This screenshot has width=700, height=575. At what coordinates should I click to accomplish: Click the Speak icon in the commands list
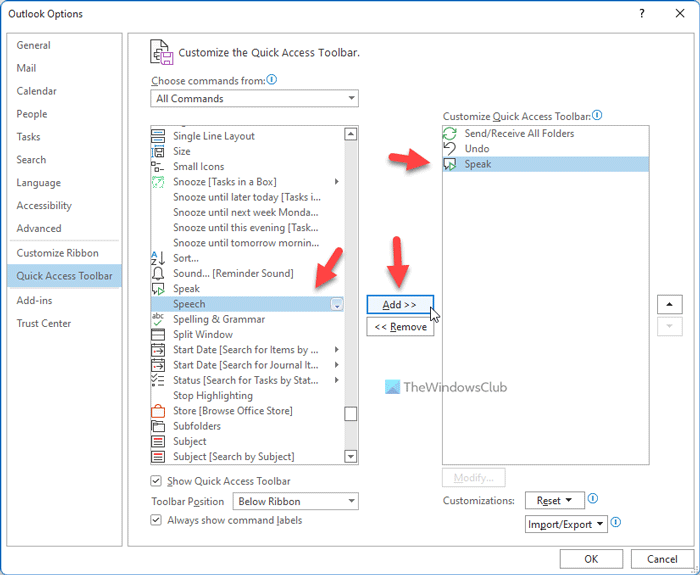point(158,289)
